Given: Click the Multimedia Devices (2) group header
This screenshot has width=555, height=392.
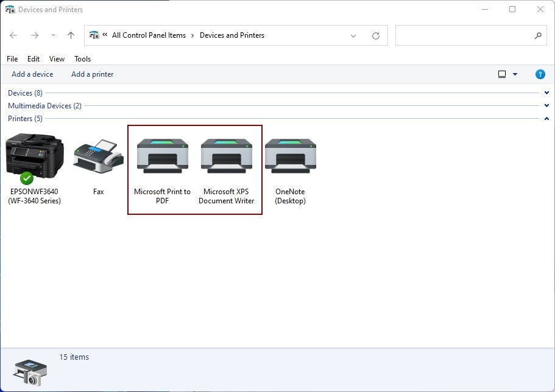Looking at the screenshot, I should [x=44, y=106].
